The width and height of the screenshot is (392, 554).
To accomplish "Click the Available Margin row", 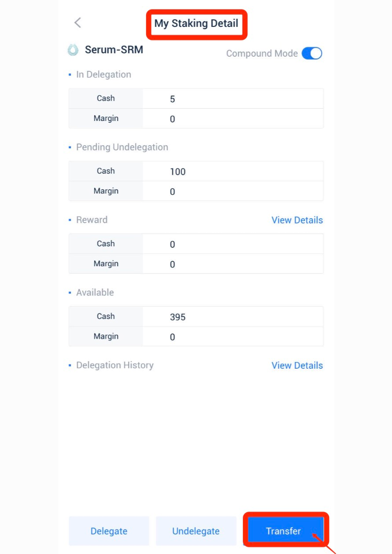I will point(196,337).
